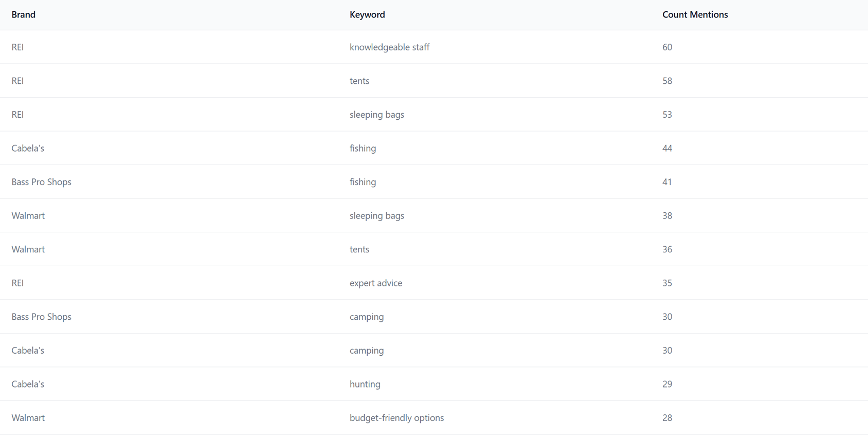
Task: Click the Brand column header
Action: pos(24,14)
